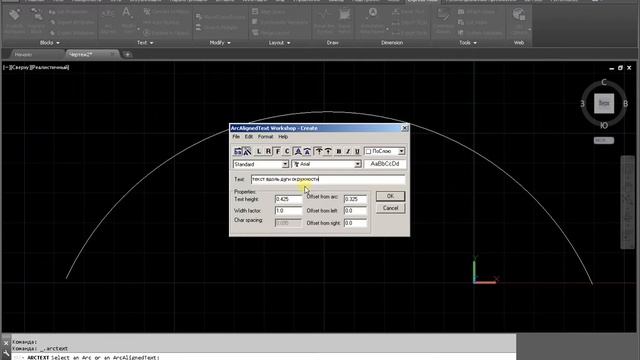Confirm the dialog with OK
The image size is (640, 360).
(x=390, y=196)
